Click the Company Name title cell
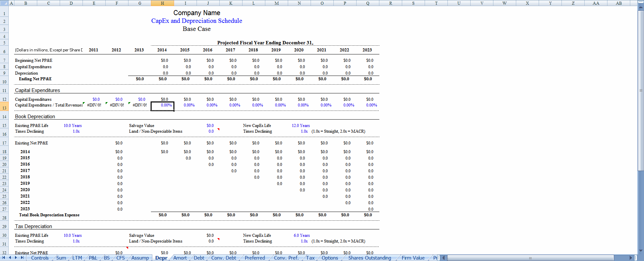644x261 pixels. click(x=197, y=13)
